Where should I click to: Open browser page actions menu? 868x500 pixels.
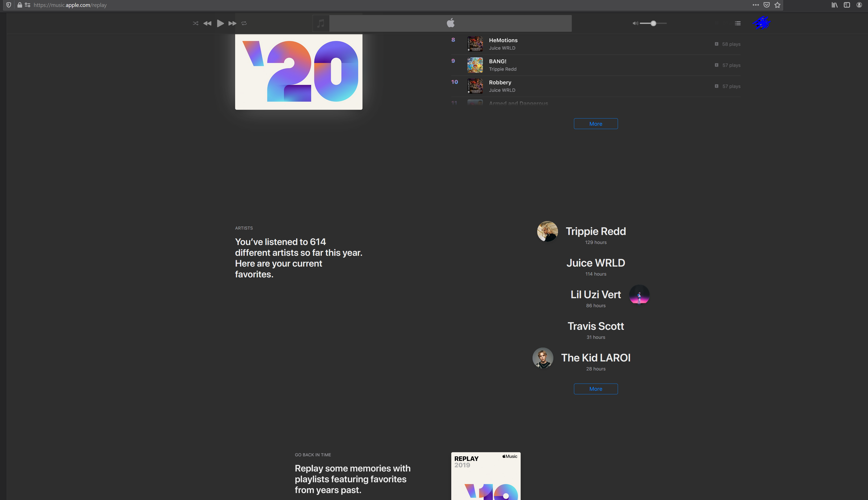coord(755,5)
